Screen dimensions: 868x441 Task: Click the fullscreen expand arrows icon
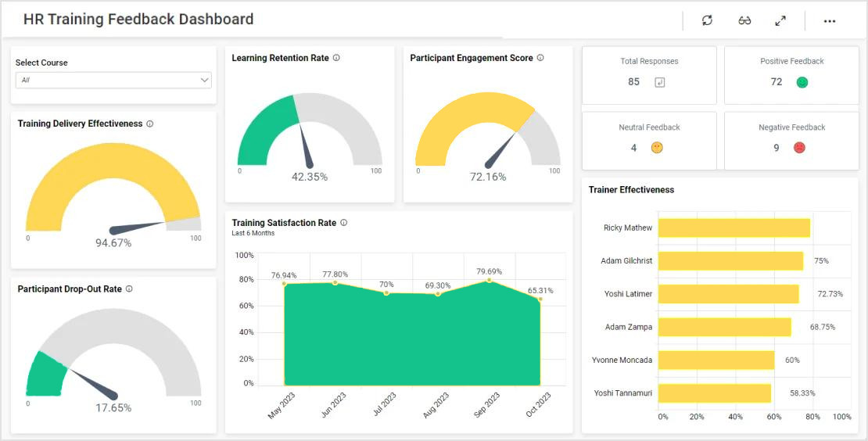tap(780, 21)
